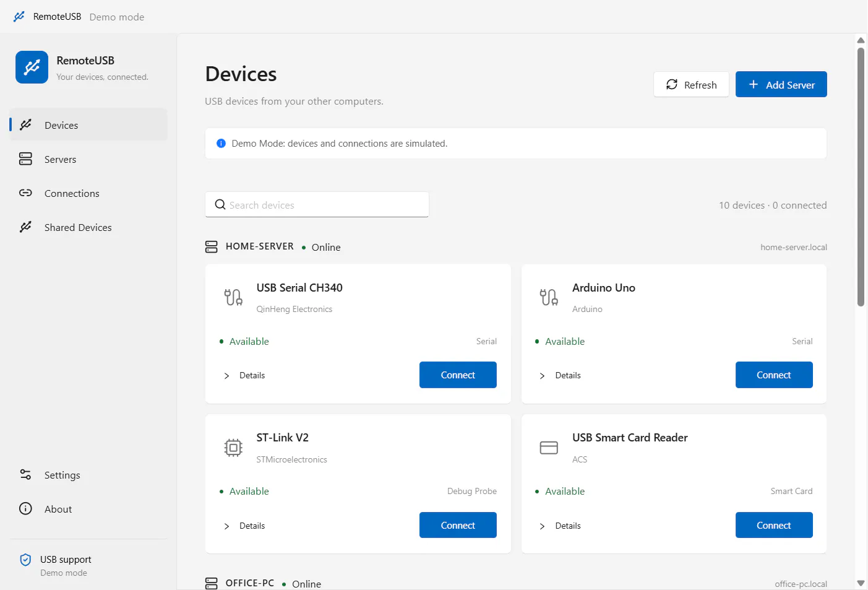This screenshot has height=590, width=868.
Task: Click the 'Debug Probe' type label
Action: pyautogui.click(x=472, y=492)
